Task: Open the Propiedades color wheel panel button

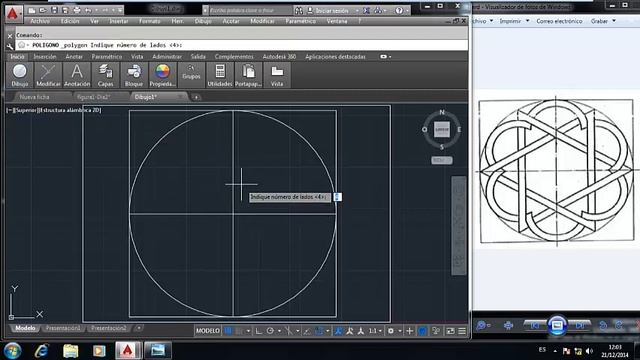Action: coord(162,75)
